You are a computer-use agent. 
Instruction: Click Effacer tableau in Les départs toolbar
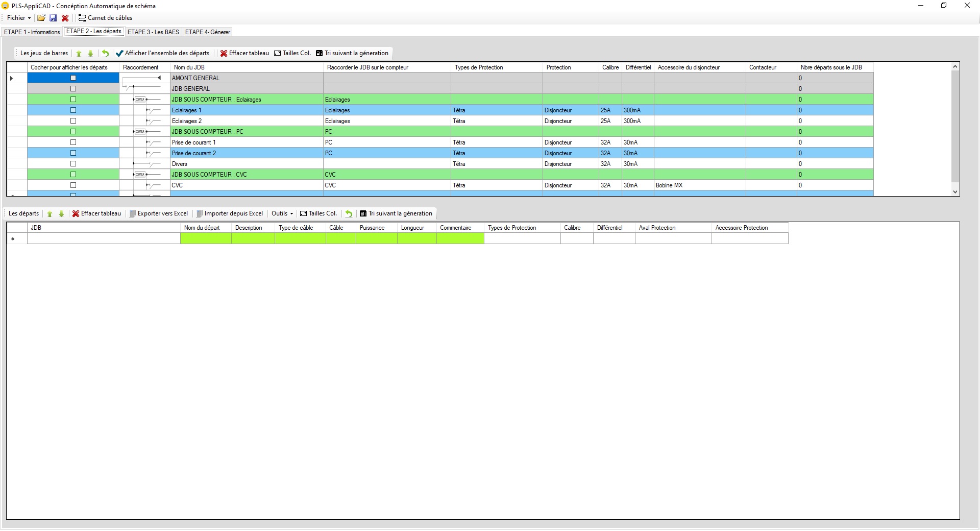pos(96,213)
